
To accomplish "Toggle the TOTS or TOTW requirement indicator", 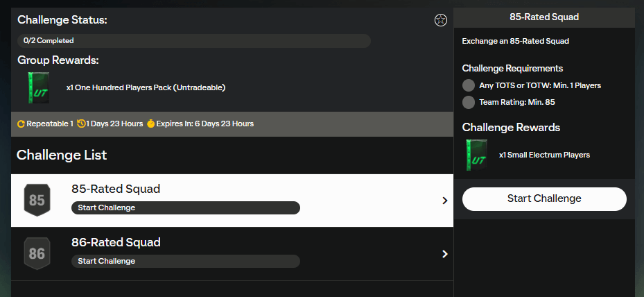I will pos(469,85).
